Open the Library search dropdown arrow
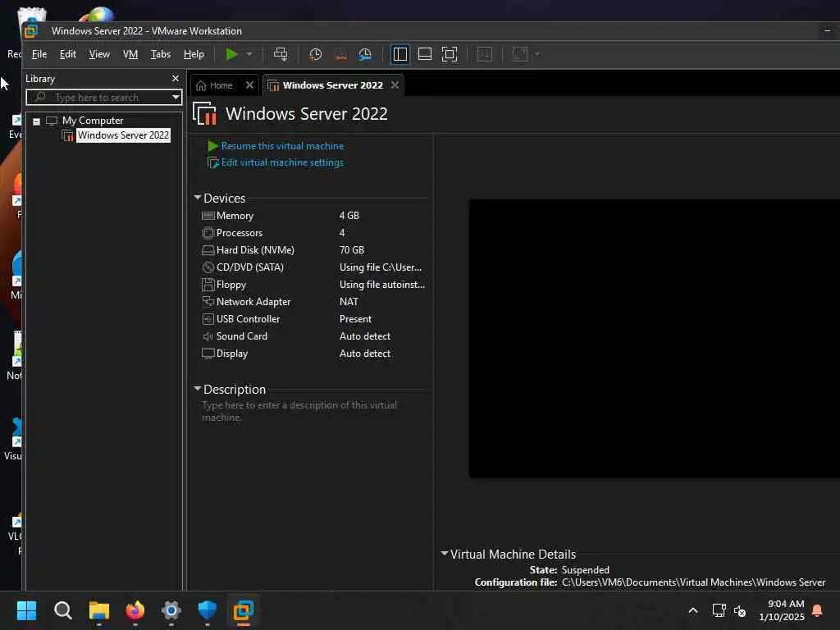 176,98
